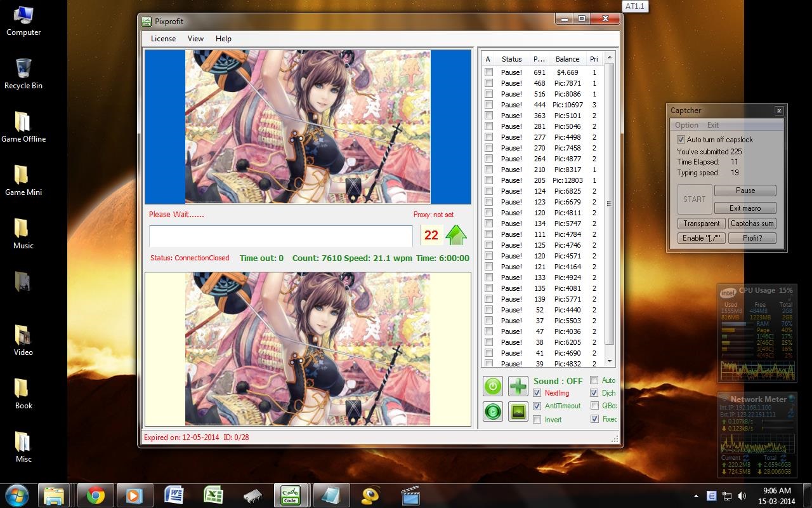812x508 pixels.
Task: Click the Captchas sum button
Action: [752, 224]
